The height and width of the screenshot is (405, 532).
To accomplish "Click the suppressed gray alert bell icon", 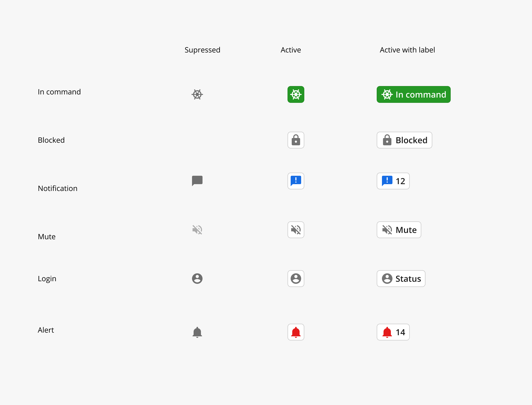I will click(197, 332).
